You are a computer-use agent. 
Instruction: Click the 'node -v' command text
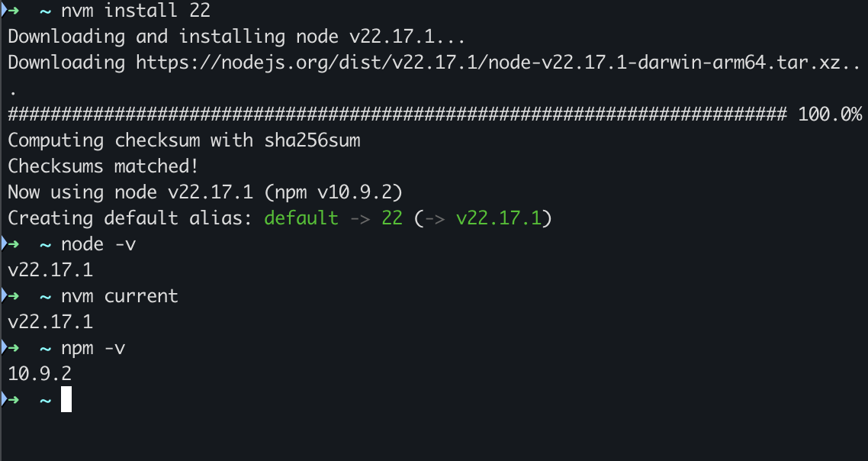pyautogui.click(x=98, y=243)
